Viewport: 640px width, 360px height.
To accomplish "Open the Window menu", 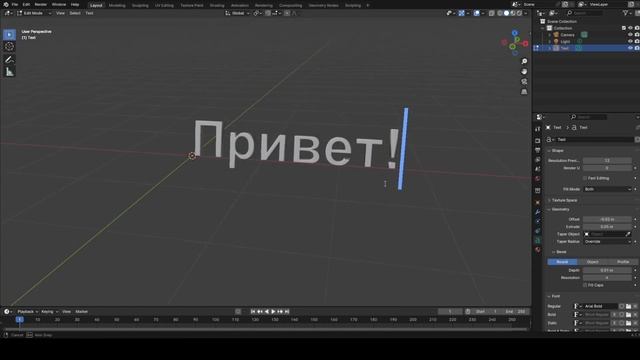I will pyautogui.click(x=59, y=4).
